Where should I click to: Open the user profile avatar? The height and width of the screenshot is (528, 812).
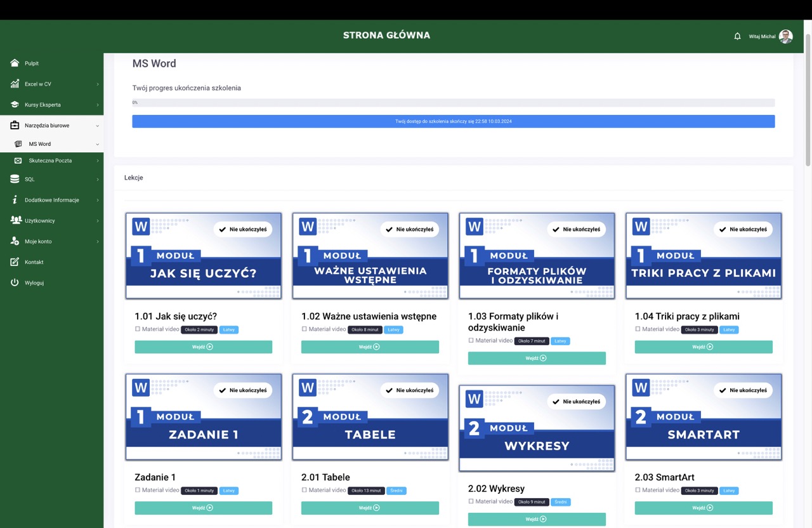click(785, 36)
